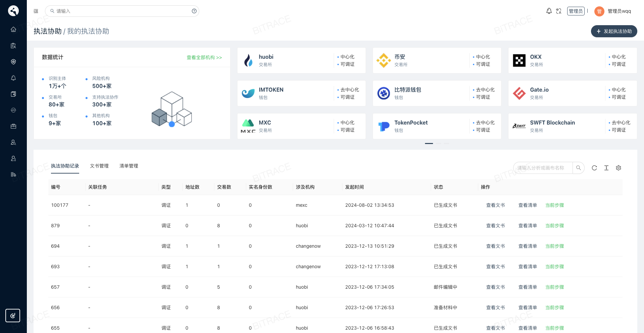The height and width of the screenshot is (333, 644).
Task: Open the 币安 exchange card
Action: pyautogui.click(x=437, y=60)
